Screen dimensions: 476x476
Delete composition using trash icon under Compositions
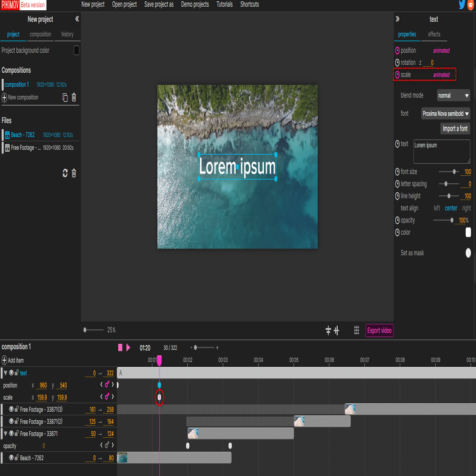point(74,98)
